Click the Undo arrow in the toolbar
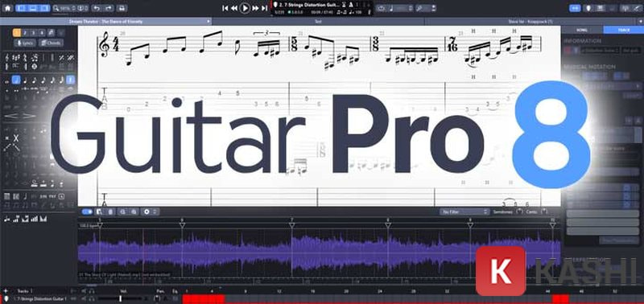Screen dimensions: 644x304 click(96, 8)
